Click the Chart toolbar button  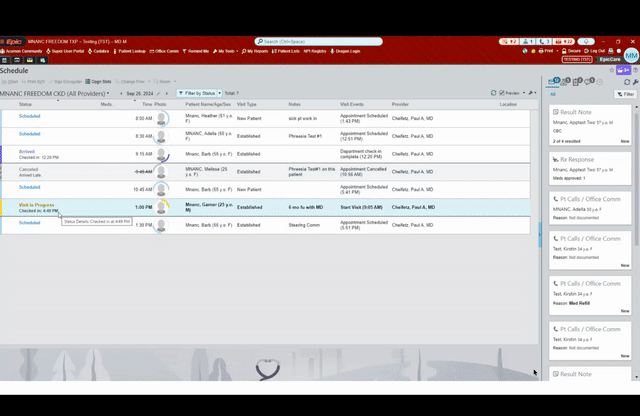10,82
